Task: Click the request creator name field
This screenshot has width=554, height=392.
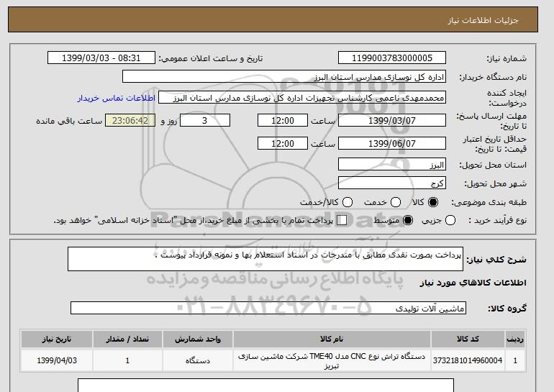Action: (302, 98)
